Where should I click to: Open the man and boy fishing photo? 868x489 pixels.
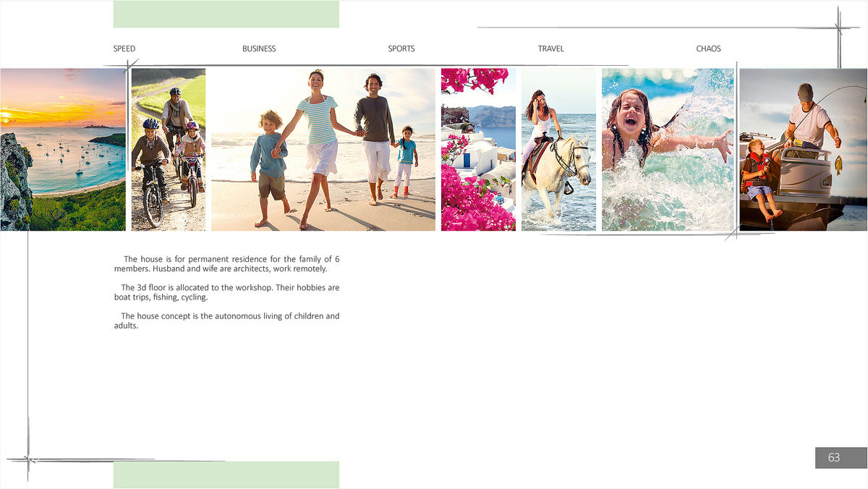click(804, 150)
